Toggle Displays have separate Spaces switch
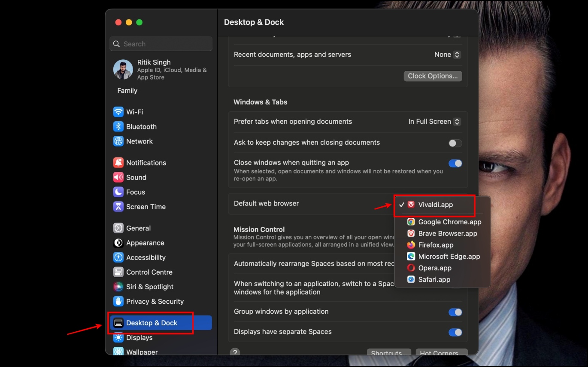 coord(455,332)
